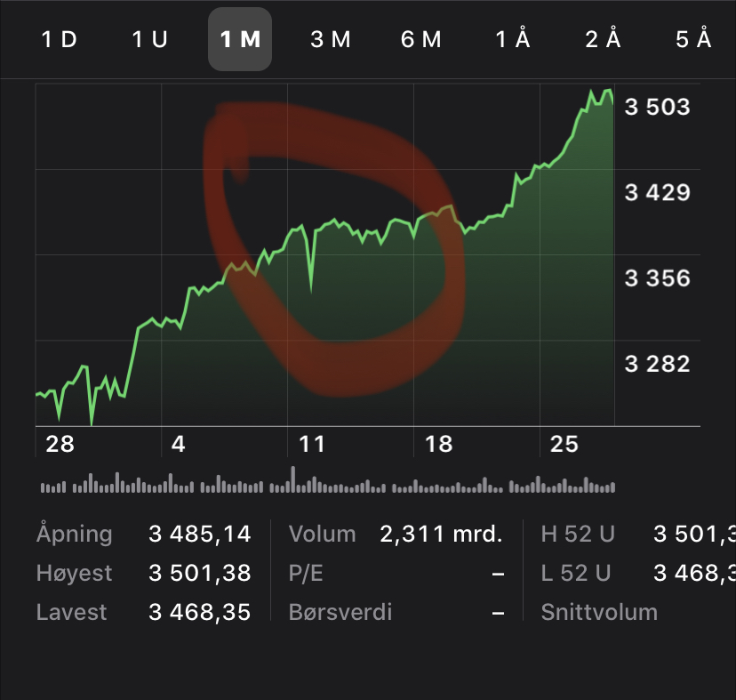Screen dimensions: 736x700
Task: Open the 6 M chart range
Action: [x=421, y=40]
